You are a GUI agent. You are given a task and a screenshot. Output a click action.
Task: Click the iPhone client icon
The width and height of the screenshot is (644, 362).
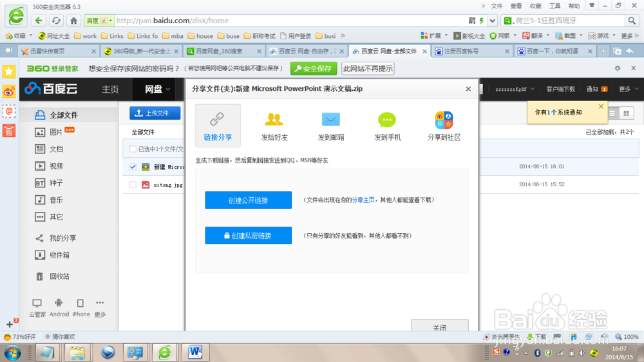coord(81,308)
